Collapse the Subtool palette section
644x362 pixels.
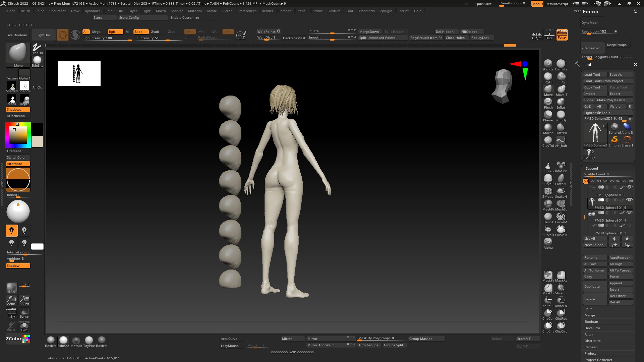(592, 168)
